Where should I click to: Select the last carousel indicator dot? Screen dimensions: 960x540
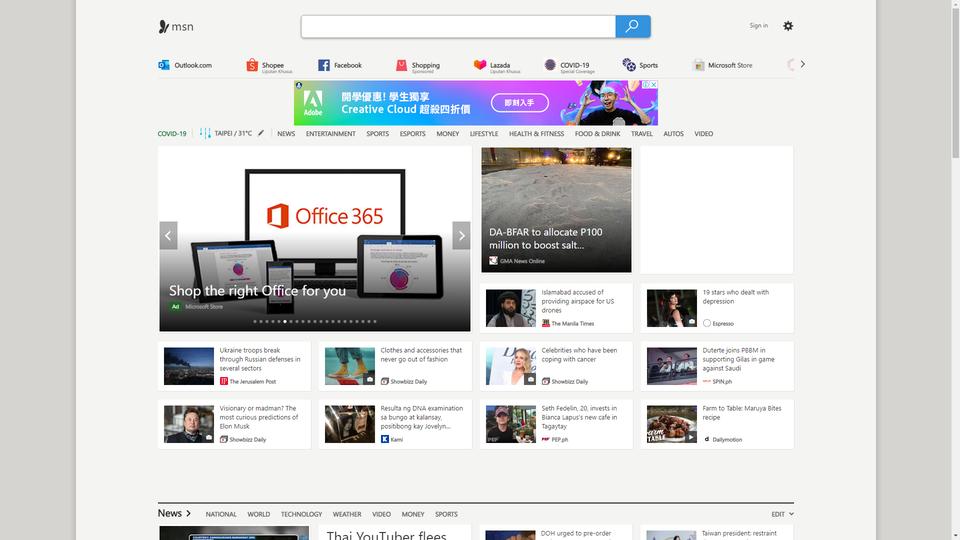(x=375, y=321)
